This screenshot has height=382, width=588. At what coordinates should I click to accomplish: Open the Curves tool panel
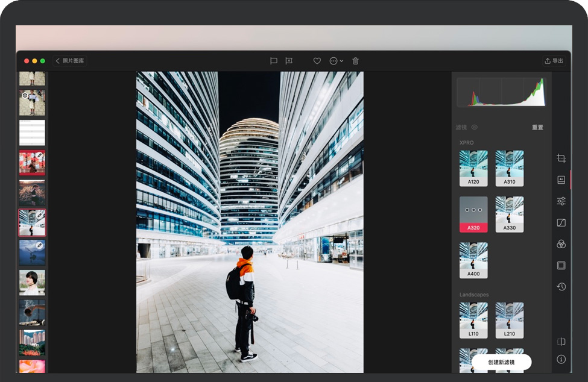tap(561, 223)
